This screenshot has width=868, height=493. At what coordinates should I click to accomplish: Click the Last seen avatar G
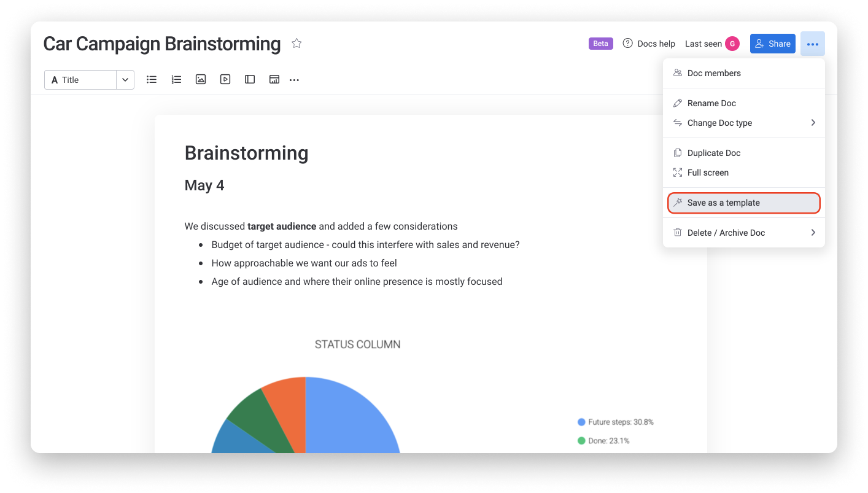click(x=732, y=44)
